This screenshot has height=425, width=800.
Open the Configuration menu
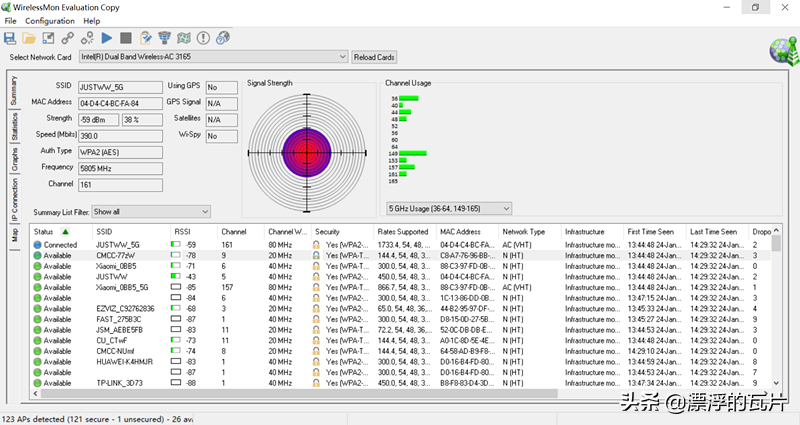click(x=50, y=21)
